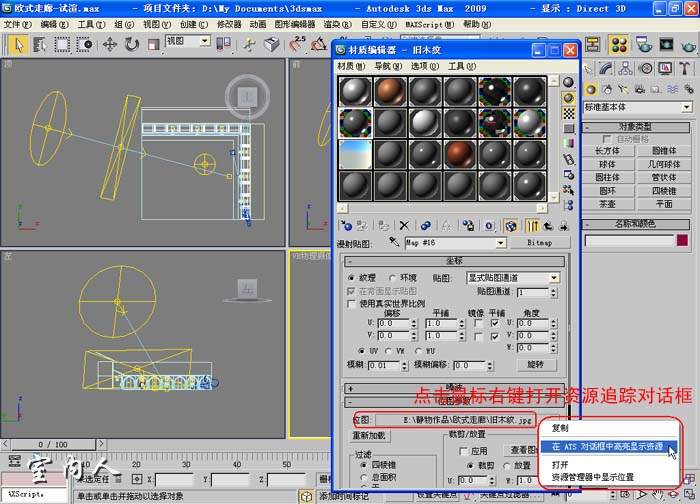Click the Put to Library icon
Viewport: 700px width, 504px height.
pyautogui.click(x=468, y=225)
